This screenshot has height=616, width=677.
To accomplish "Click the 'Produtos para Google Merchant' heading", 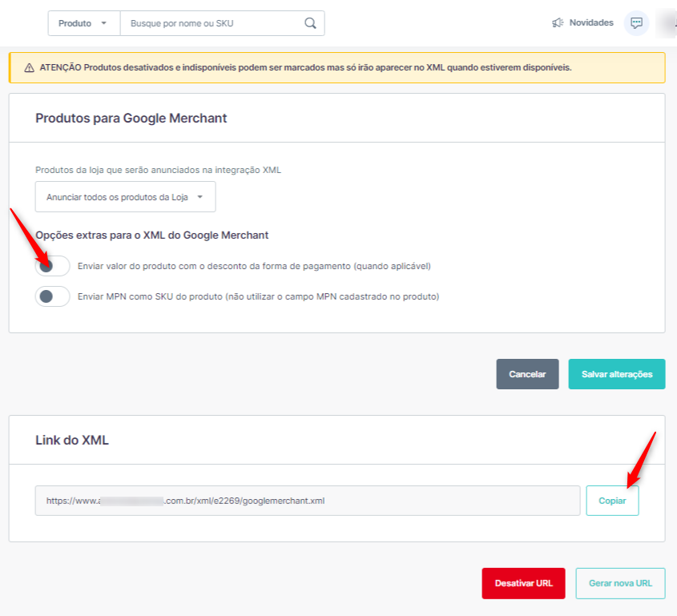I will (x=131, y=119).
